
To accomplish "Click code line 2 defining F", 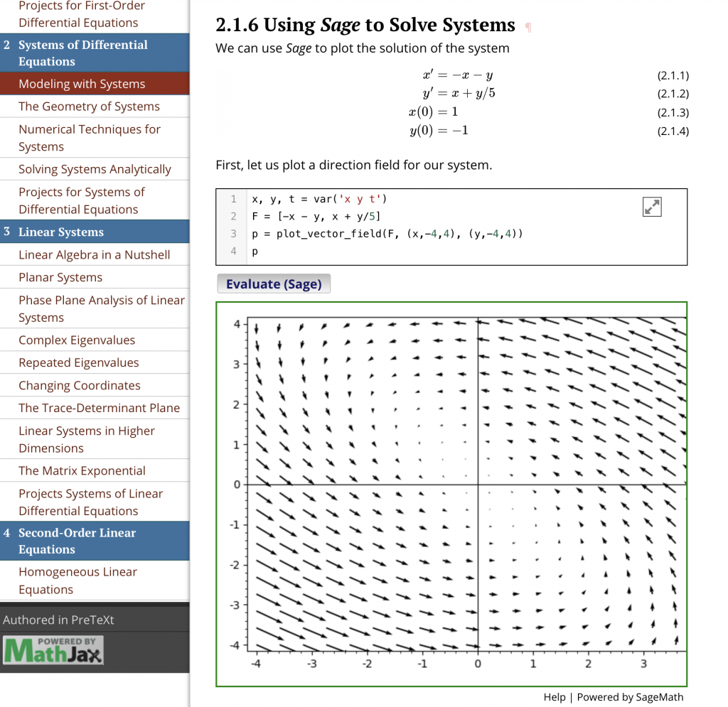I will (316, 216).
